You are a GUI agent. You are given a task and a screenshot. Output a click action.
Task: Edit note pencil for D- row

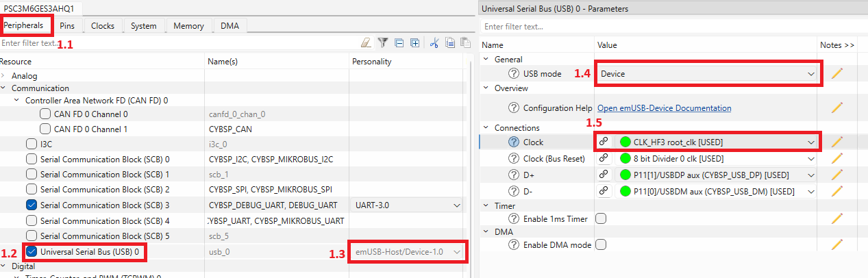pos(836,191)
